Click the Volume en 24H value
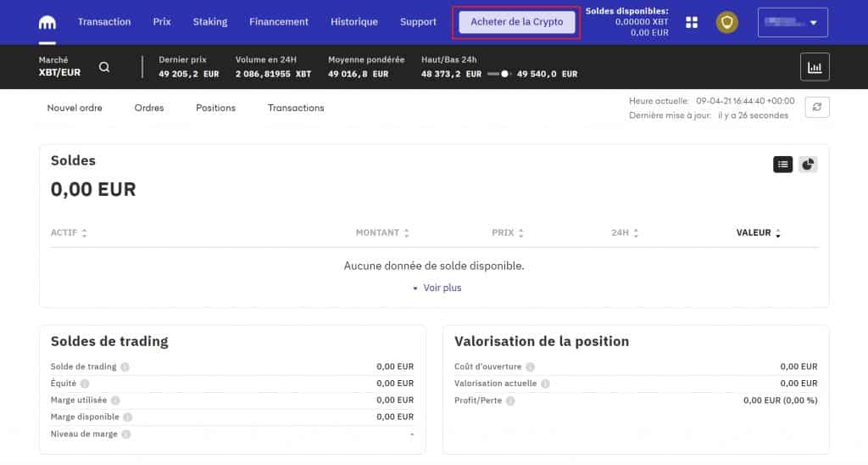868x465 pixels. click(x=274, y=74)
